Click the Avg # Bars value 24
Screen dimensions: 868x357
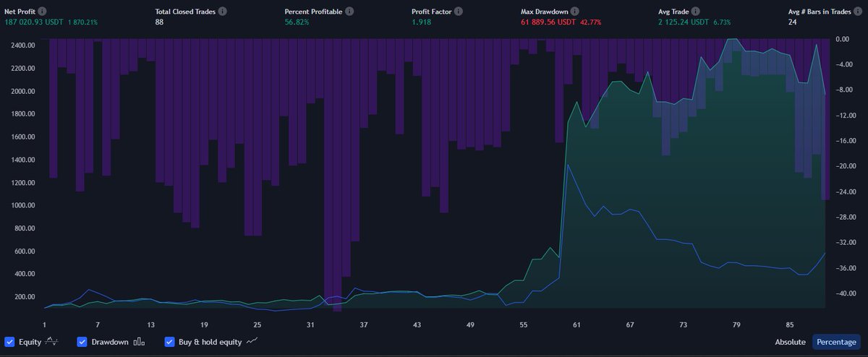tap(793, 23)
